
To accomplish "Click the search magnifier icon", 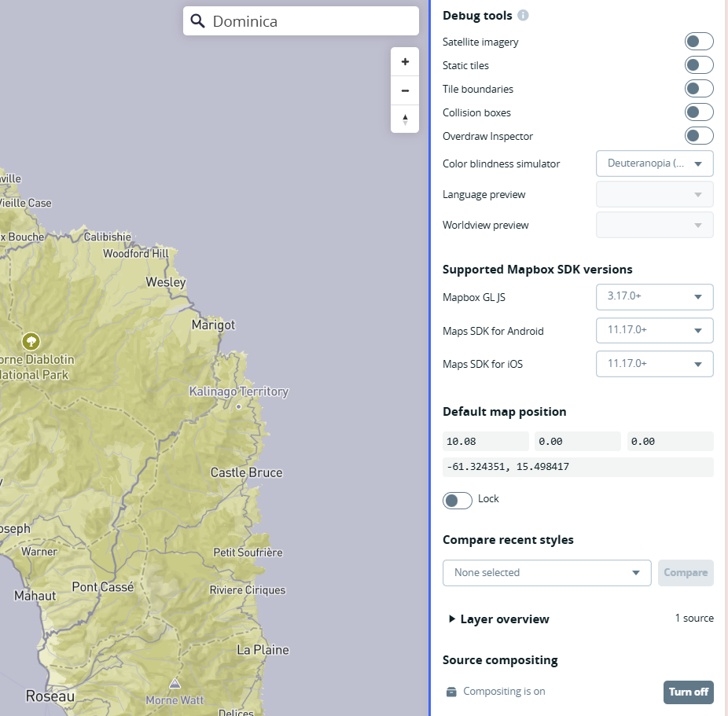I will pyautogui.click(x=198, y=21).
